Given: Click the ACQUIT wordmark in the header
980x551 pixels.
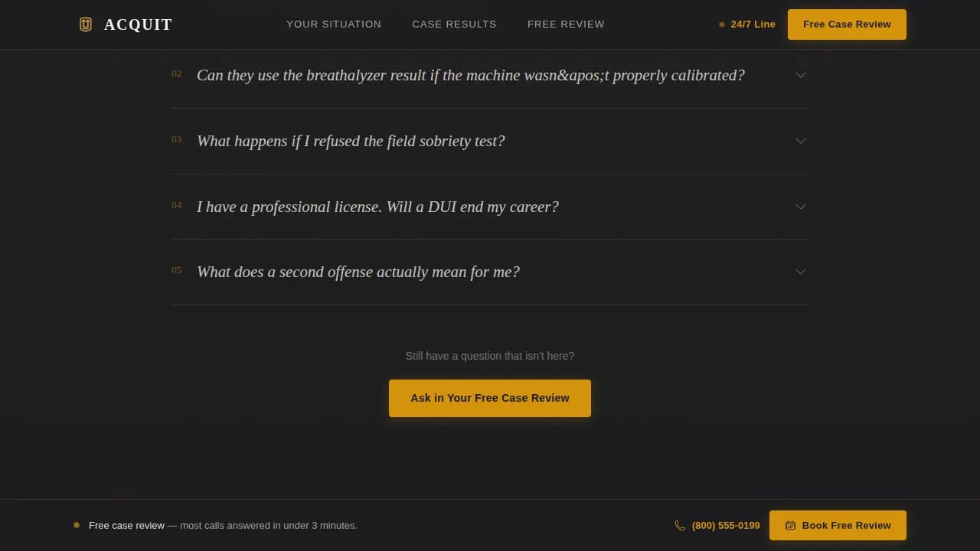Looking at the screenshot, I should 138,24.
